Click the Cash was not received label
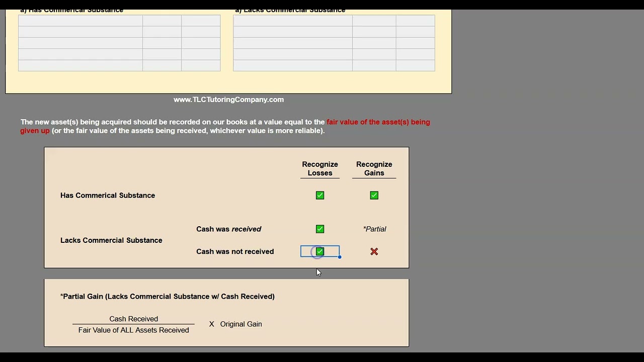Screen dimensions: 644x362 [235, 251]
